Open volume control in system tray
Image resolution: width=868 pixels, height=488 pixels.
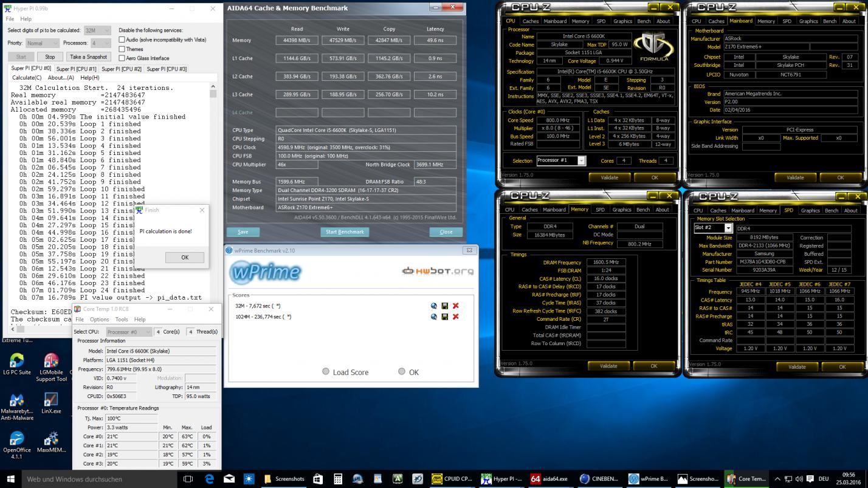click(x=799, y=479)
